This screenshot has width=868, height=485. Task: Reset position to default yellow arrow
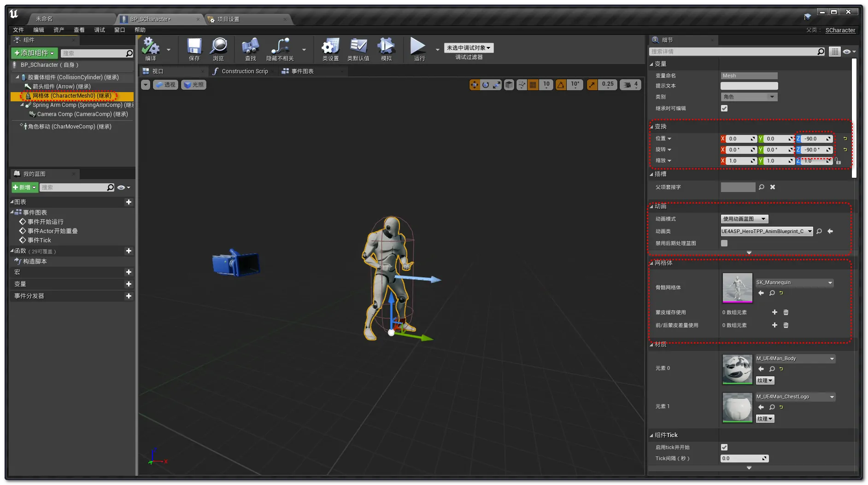[x=845, y=139]
